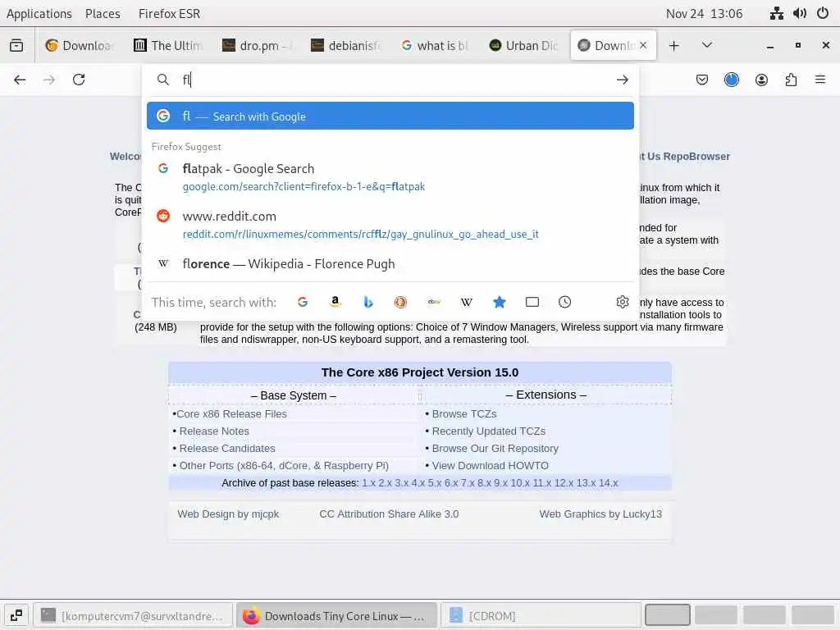Choose florence — Wikipedia - Florence Pugh suggestion

(x=390, y=264)
